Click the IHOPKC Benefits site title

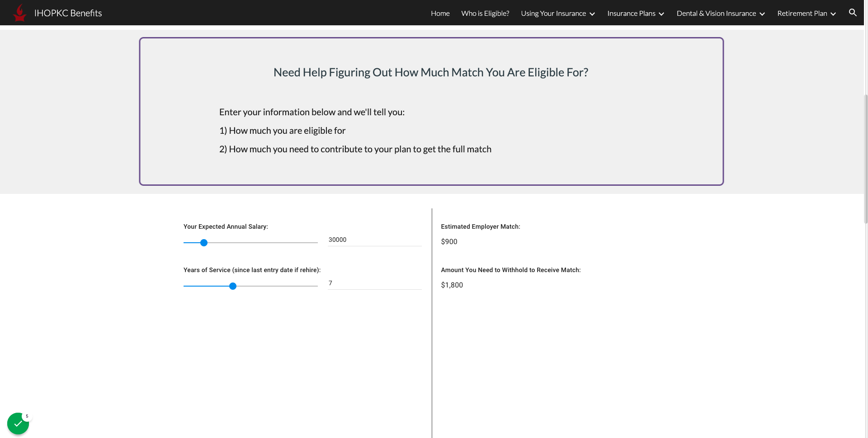click(x=68, y=13)
